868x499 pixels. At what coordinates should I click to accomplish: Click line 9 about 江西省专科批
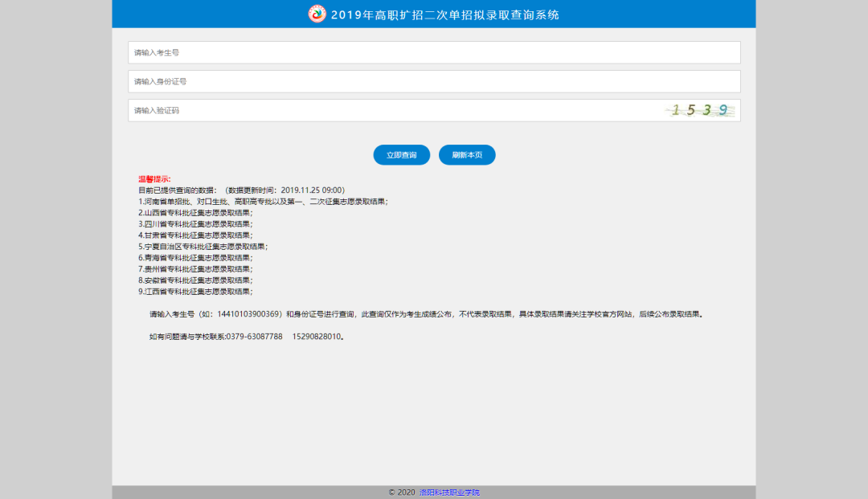pos(195,292)
